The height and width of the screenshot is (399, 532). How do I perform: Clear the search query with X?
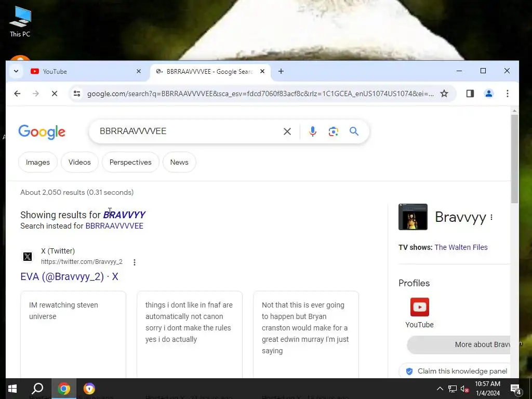tap(287, 131)
